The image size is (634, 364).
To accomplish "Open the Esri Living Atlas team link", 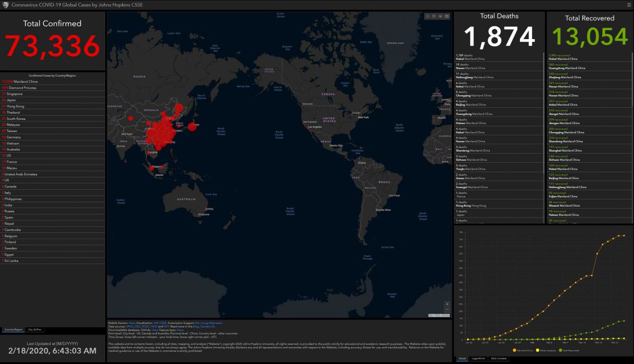I will pyautogui.click(x=209, y=322).
